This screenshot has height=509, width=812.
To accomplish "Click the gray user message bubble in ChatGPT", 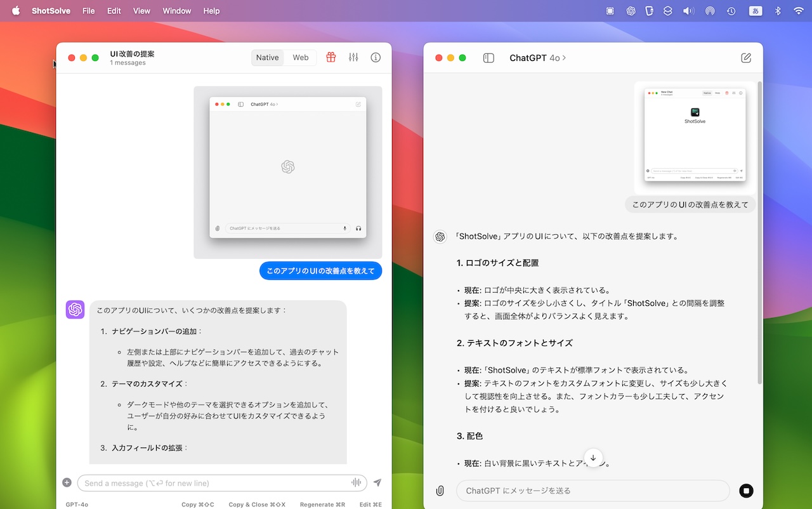I will click(690, 204).
